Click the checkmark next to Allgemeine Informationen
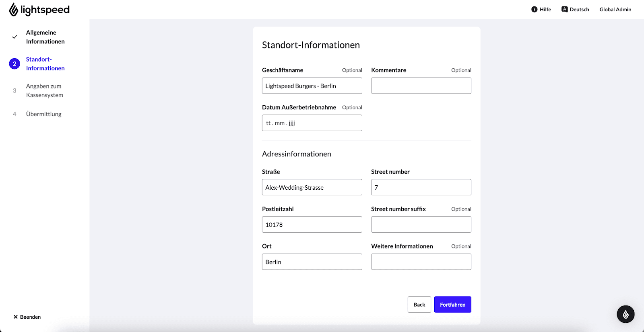Image resolution: width=644 pixels, height=332 pixels. click(x=14, y=37)
